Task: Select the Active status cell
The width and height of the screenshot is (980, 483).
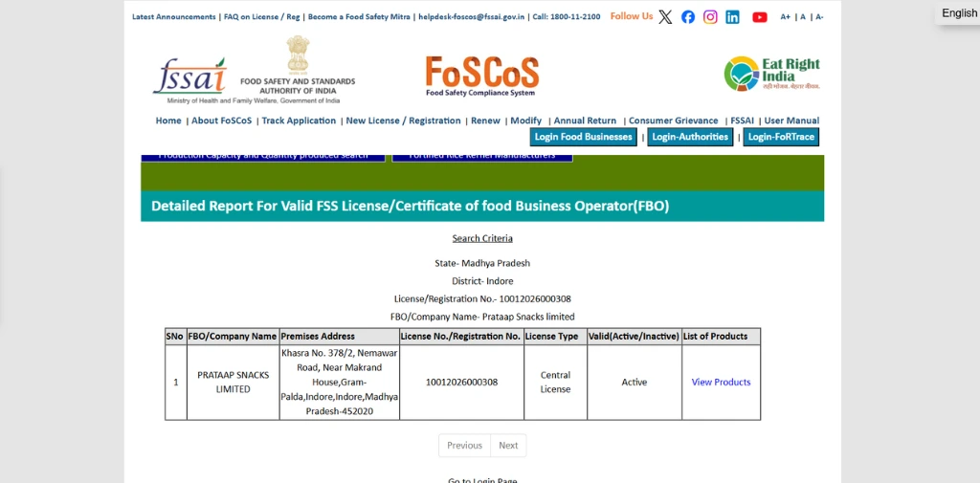Action: [x=635, y=382]
